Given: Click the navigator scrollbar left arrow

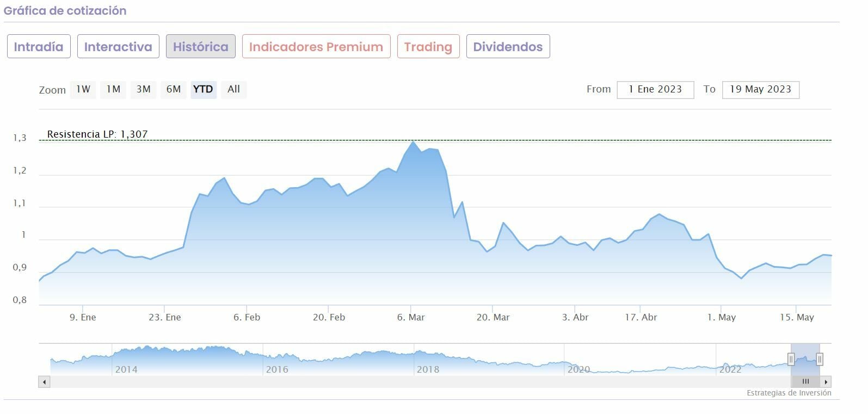Looking at the screenshot, I should pos(44,381).
